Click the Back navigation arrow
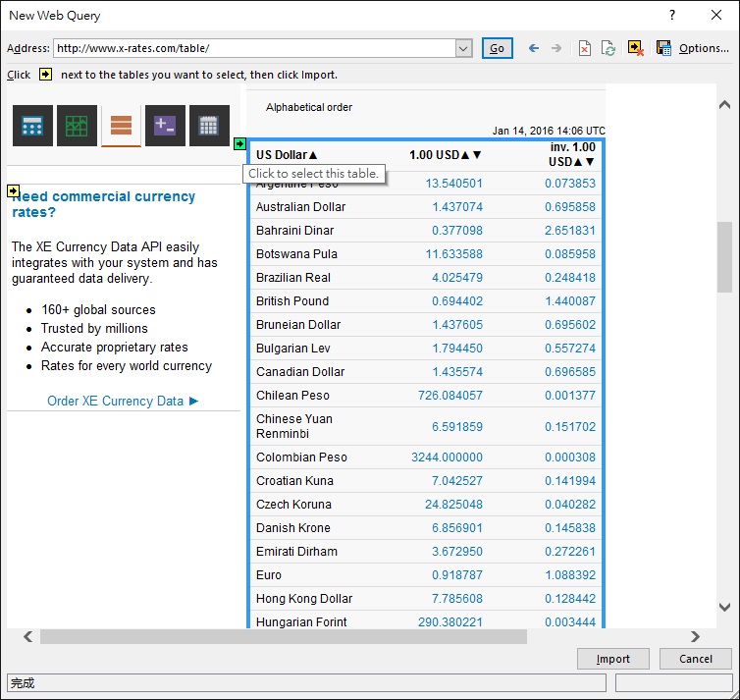The image size is (740, 700). [x=534, y=48]
